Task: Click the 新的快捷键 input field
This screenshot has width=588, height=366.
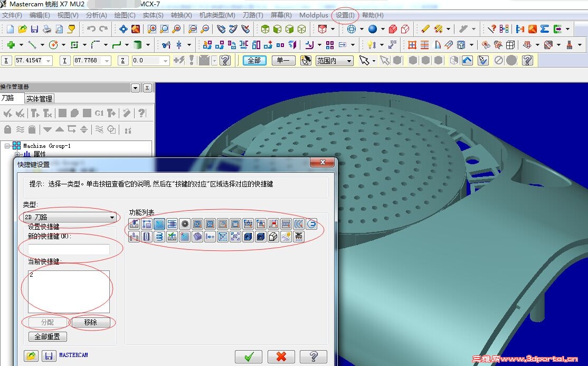Action: 69,249
